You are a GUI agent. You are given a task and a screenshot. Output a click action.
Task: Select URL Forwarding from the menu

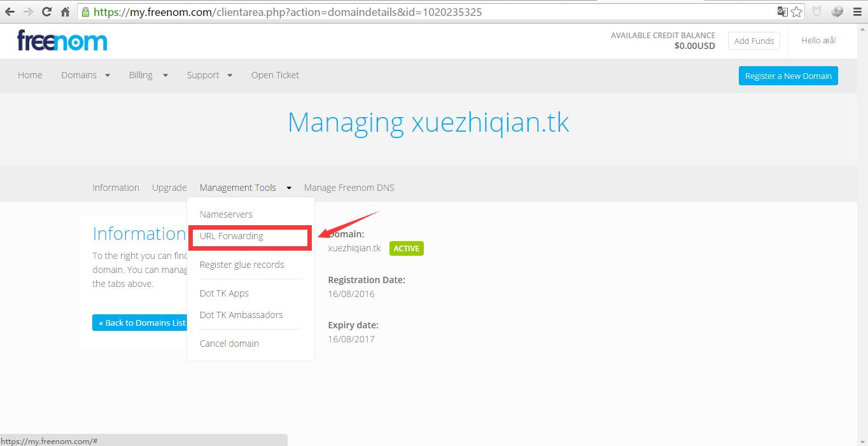[x=232, y=236]
